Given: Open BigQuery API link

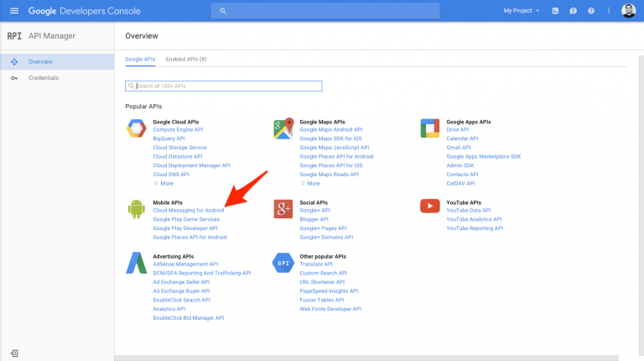Looking at the screenshot, I should [169, 139].
